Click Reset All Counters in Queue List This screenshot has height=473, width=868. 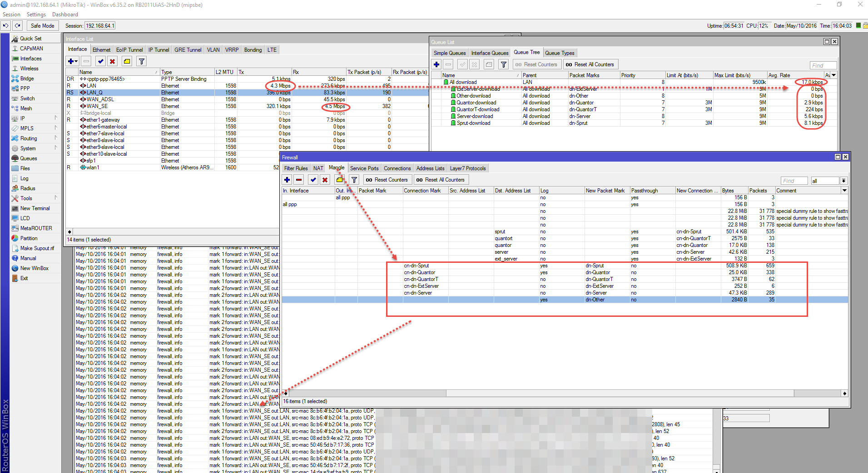[x=590, y=64]
